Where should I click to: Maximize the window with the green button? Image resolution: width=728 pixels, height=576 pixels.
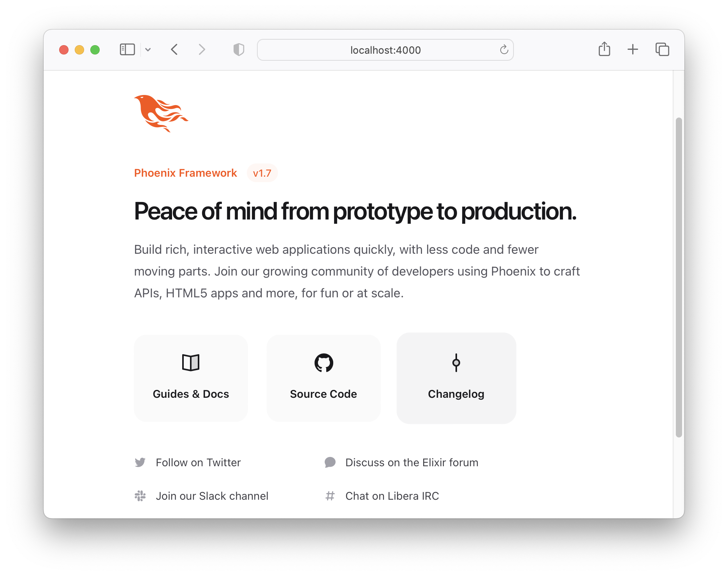95,50
